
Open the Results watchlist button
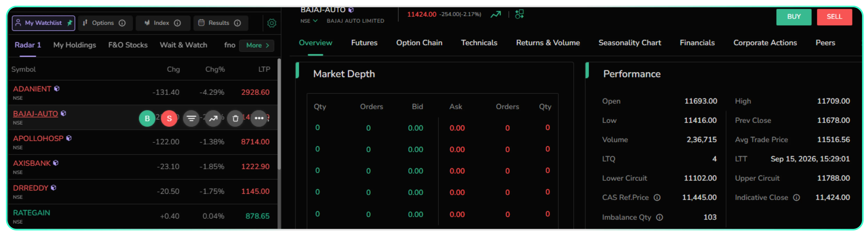point(221,23)
